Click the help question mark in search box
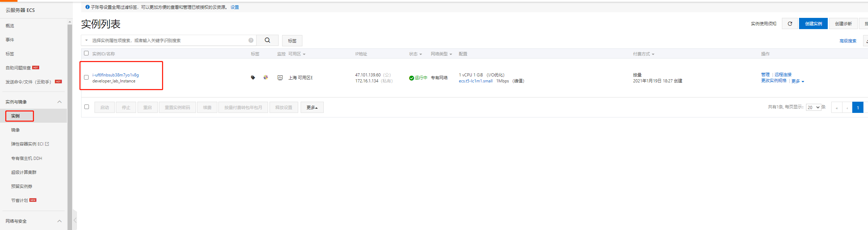868x230 pixels. tap(251, 40)
